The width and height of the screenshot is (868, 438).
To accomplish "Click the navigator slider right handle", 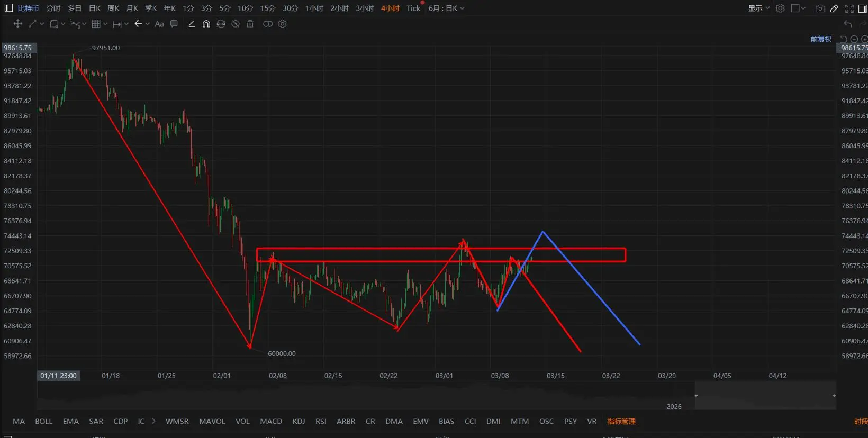I will pyautogui.click(x=834, y=395).
